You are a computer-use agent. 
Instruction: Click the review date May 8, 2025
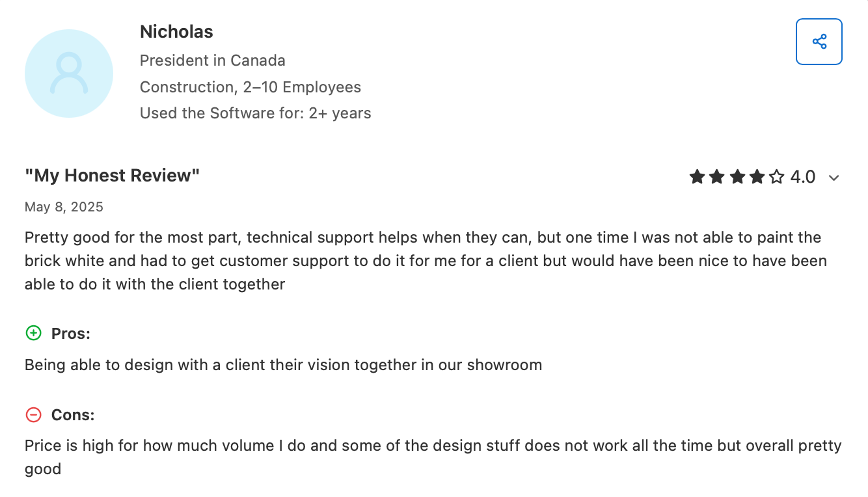63,207
